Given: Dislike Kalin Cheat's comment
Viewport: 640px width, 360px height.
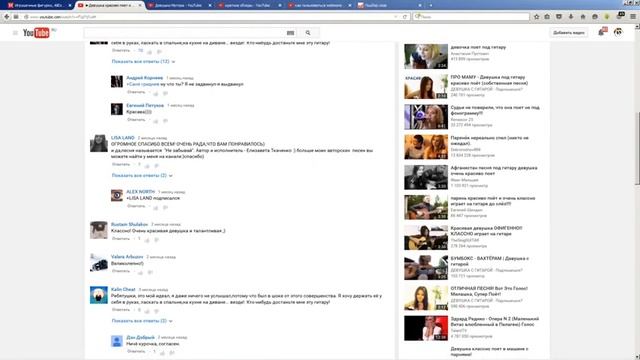Looking at the screenshot, I should [x=156, y=311].
